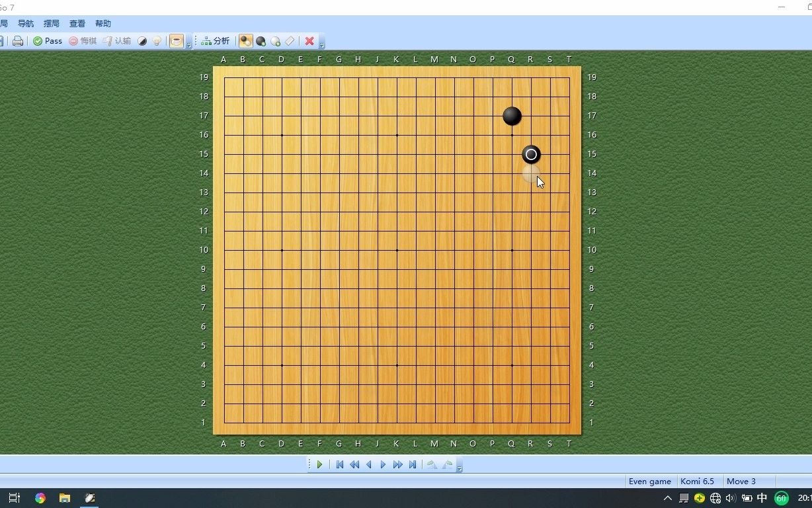This screenshot has width=812, height=508.
Task: Click the Komi 6.5 status text
Action: coord(697,482)
